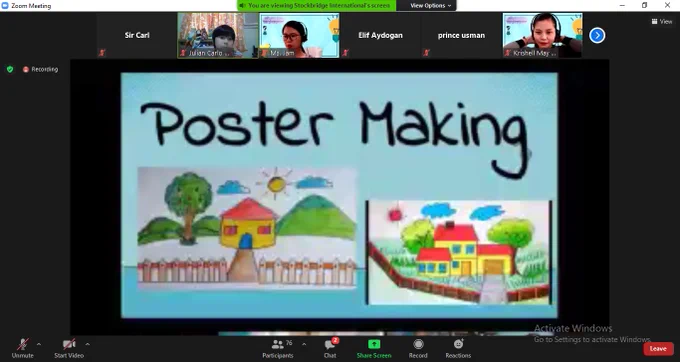
Task: Click the green Share Screen button
Action: (x=374, y=348)
